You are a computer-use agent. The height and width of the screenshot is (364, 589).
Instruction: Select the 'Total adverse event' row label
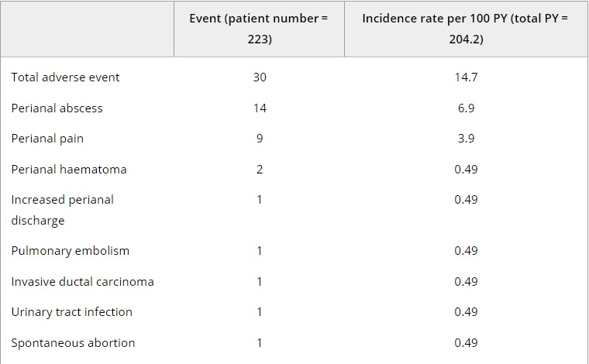pos(65,77)
